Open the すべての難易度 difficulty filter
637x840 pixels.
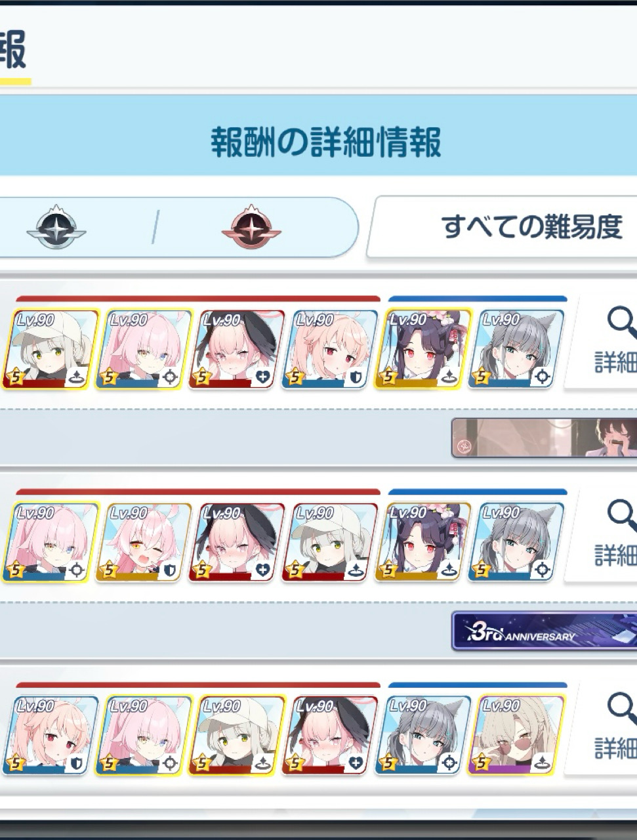tap(503, 227)
